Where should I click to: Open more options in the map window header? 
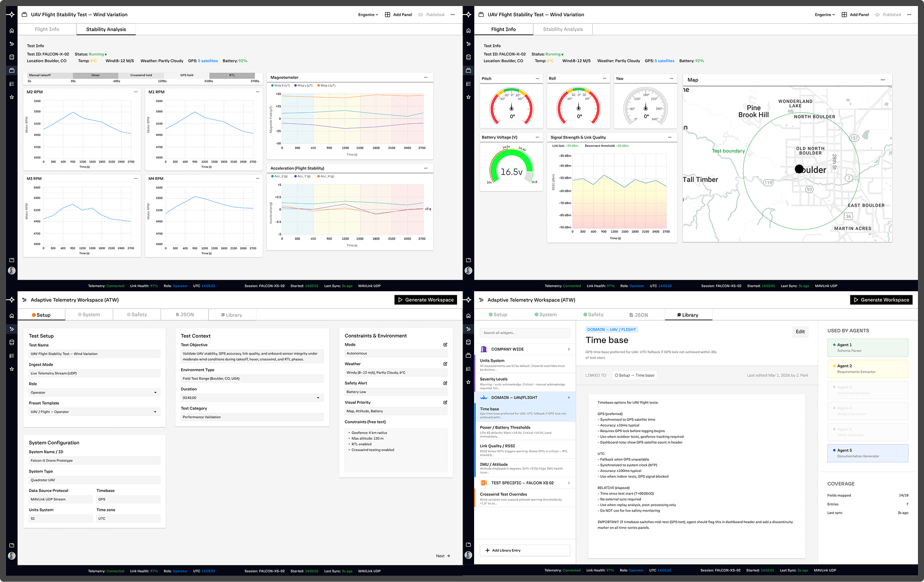tap(909, 15)
